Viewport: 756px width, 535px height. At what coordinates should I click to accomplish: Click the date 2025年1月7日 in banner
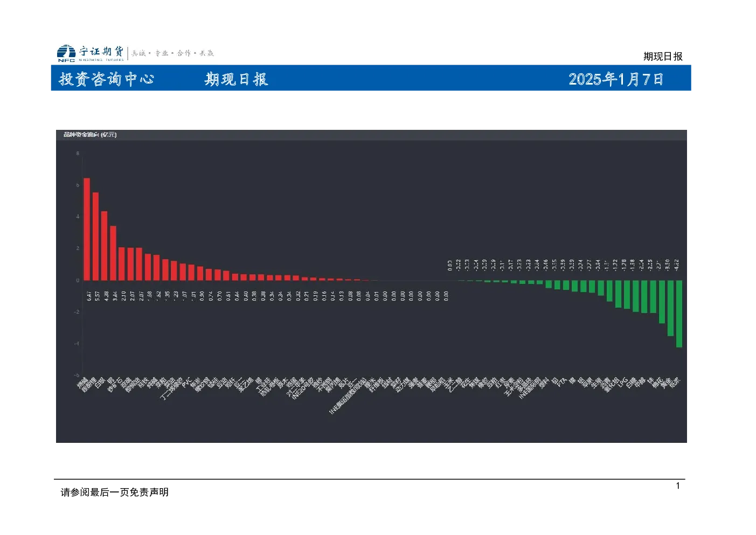[x=616, y=79]
